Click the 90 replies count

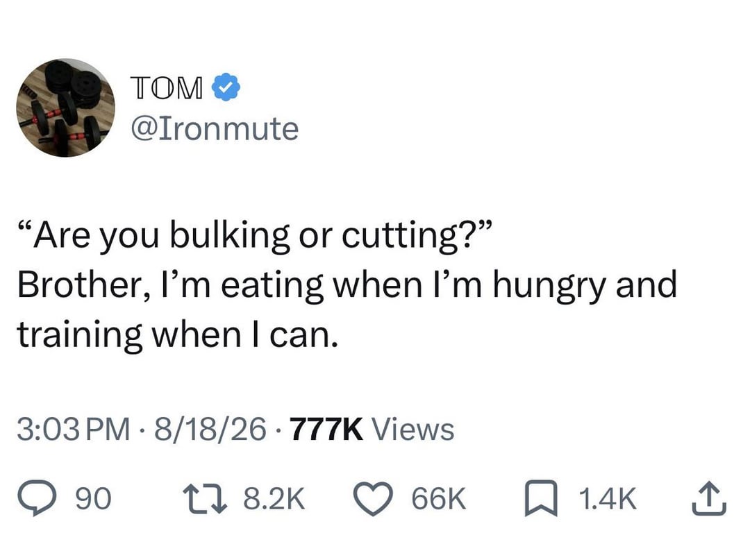click(x=94, y=499)
